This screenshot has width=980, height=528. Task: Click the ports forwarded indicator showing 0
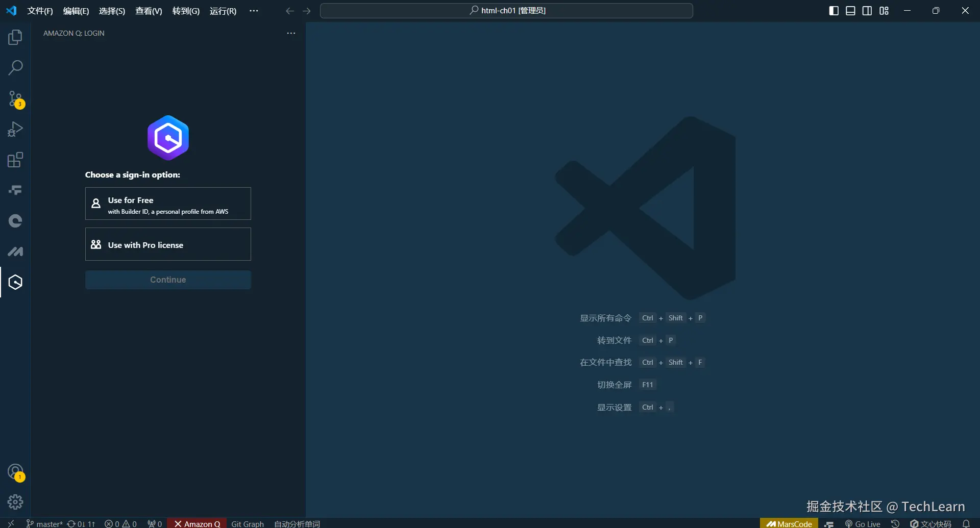[155, 524]
